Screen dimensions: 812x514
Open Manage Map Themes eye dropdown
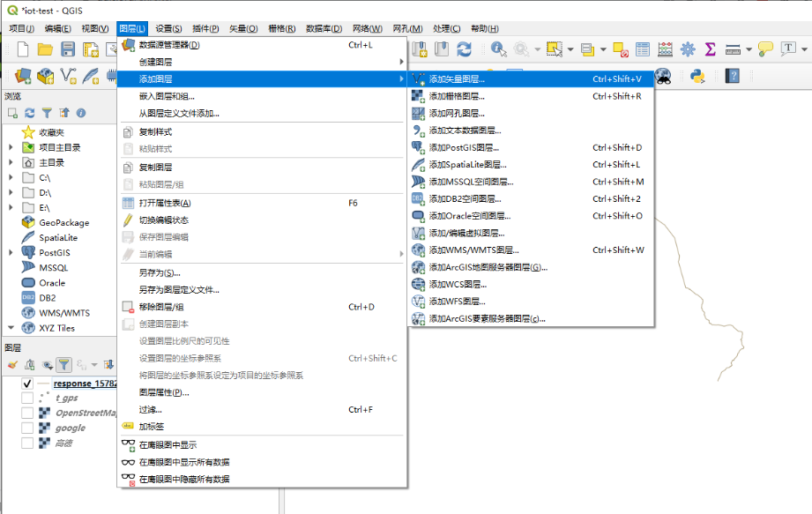click(47, 365)
